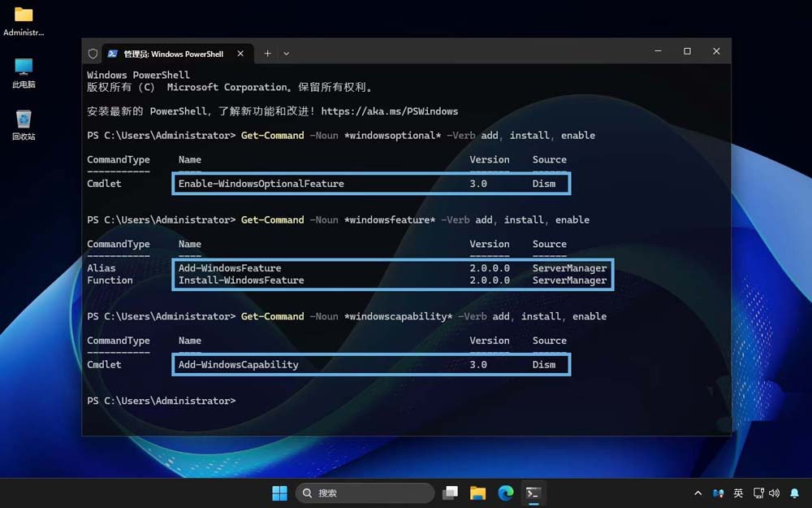Screen dimensions: 812x508
Task: Click the taskbar 搜索 search box
Action: click(365, 493)
